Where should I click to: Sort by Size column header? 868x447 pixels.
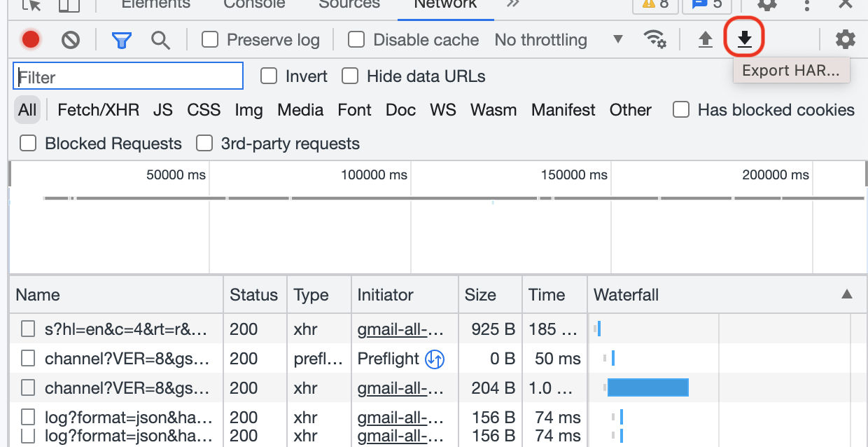(490, 294)
